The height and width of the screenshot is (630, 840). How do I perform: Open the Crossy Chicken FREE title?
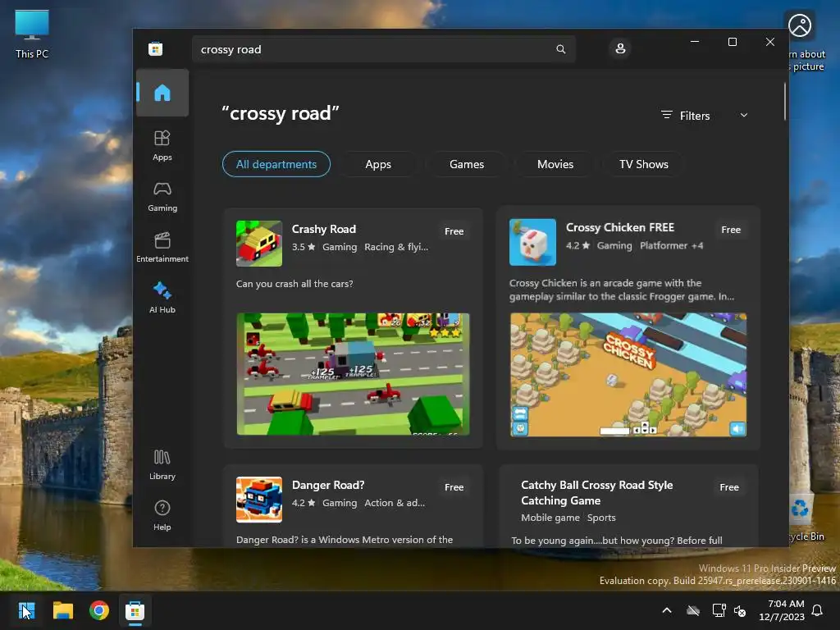(x=620, y=227)
